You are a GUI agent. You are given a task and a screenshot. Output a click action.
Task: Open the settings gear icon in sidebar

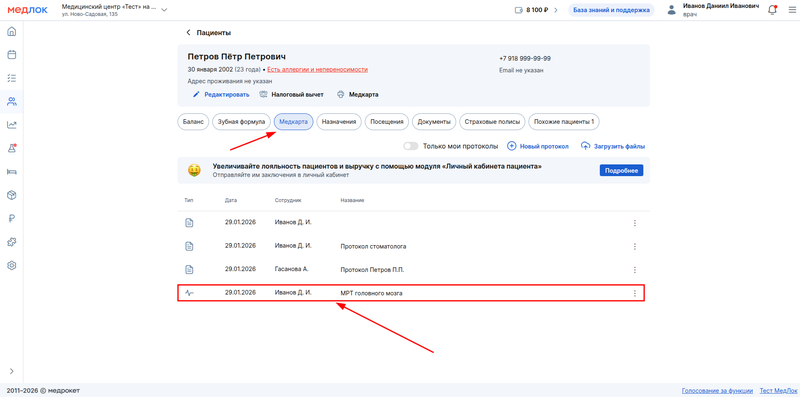click(12, 265)
